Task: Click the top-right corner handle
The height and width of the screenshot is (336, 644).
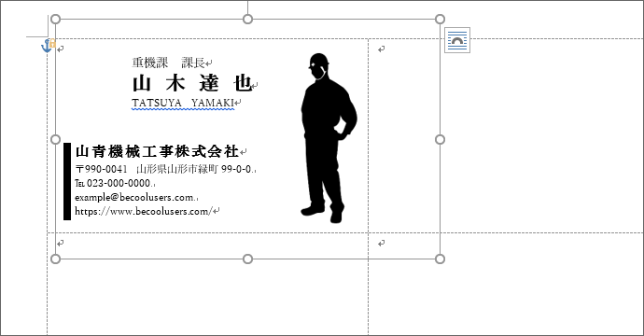Action: pos(440,20)
